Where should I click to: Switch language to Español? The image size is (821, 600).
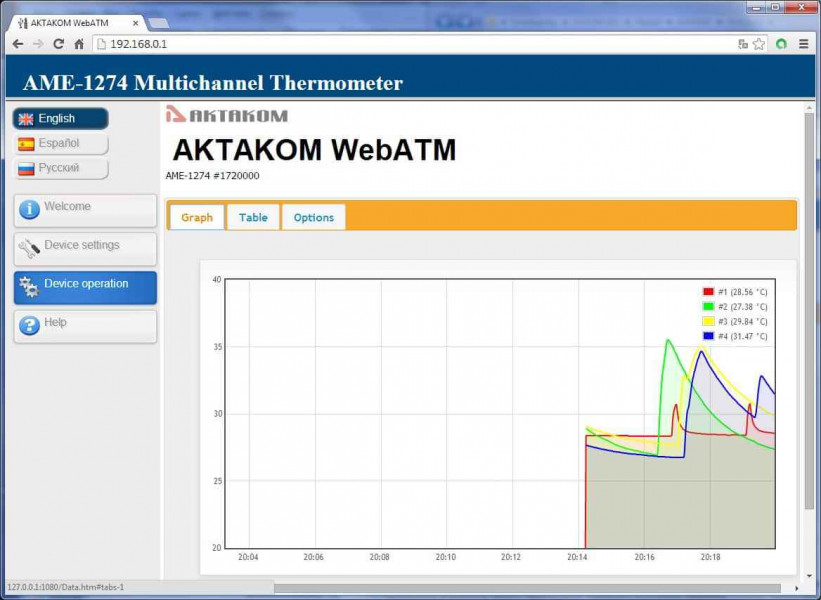click(61, 143)
